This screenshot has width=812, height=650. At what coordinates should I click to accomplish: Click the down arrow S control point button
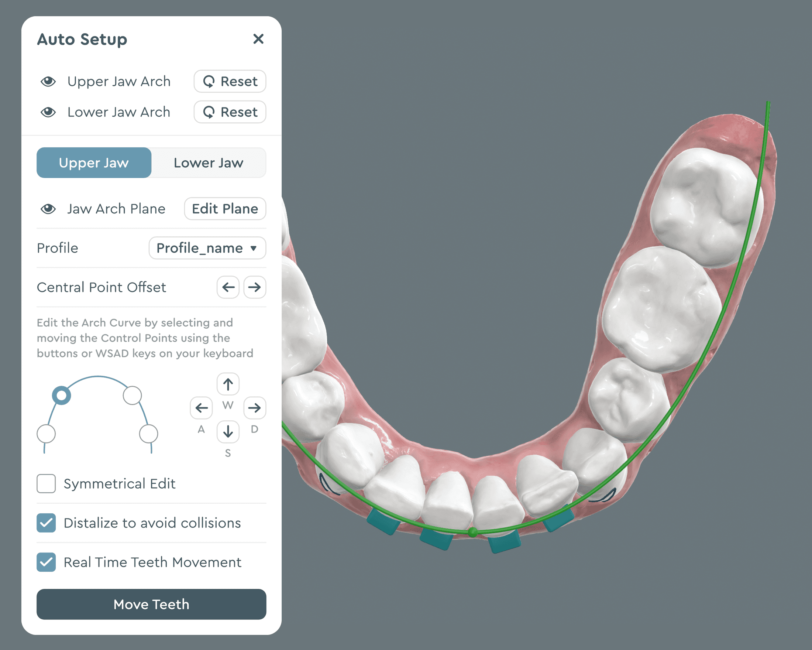[x=228, y=432]
